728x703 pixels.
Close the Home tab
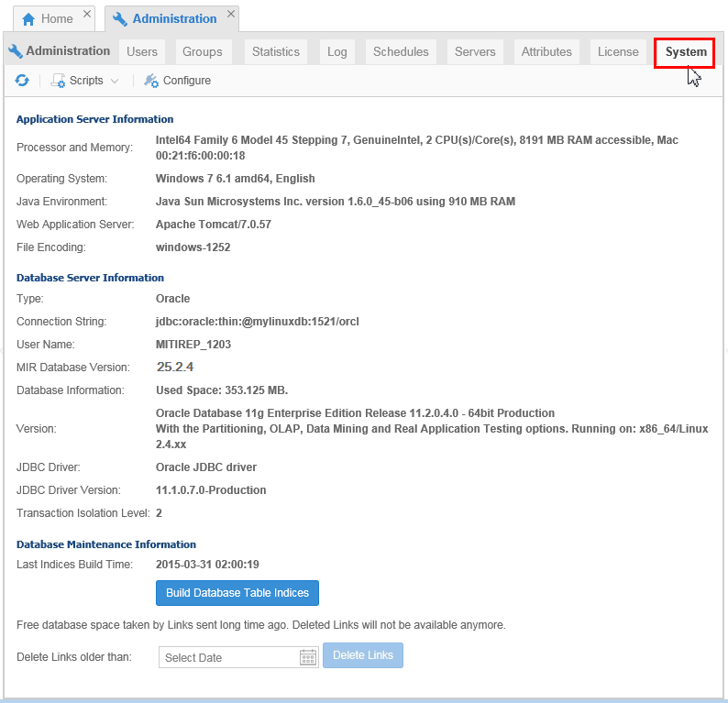87,14
